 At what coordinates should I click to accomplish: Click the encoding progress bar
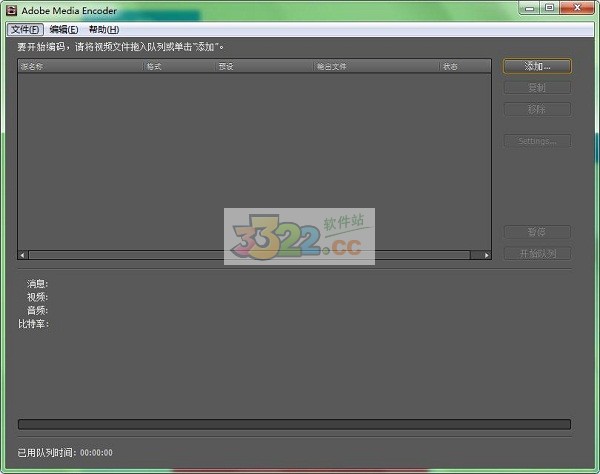click(294, 424)
